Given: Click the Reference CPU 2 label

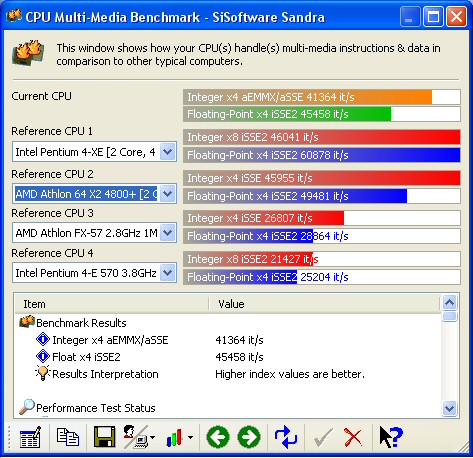Looking at the screenshot, I should 52,174.
